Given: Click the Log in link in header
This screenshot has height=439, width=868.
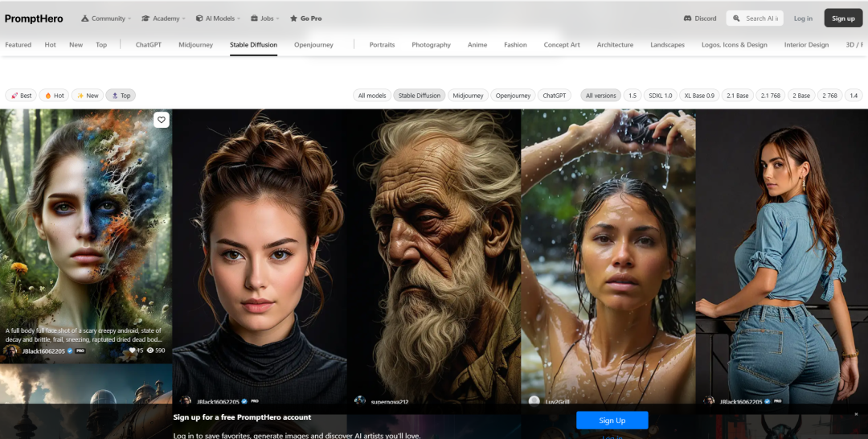Looking at the screenshot, I should [x=803, y=18].
